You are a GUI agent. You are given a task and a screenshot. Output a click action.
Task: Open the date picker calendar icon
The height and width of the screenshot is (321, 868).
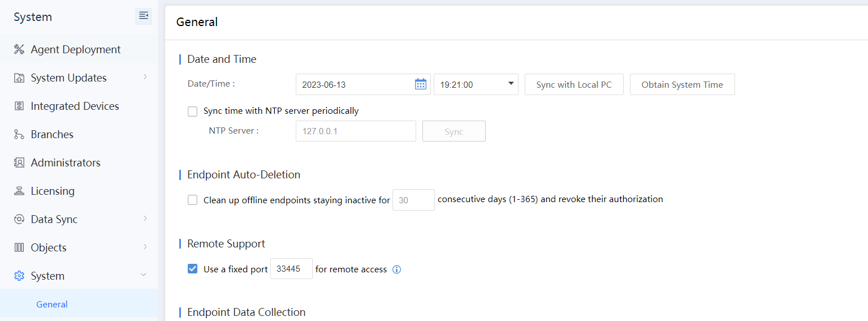421,84
